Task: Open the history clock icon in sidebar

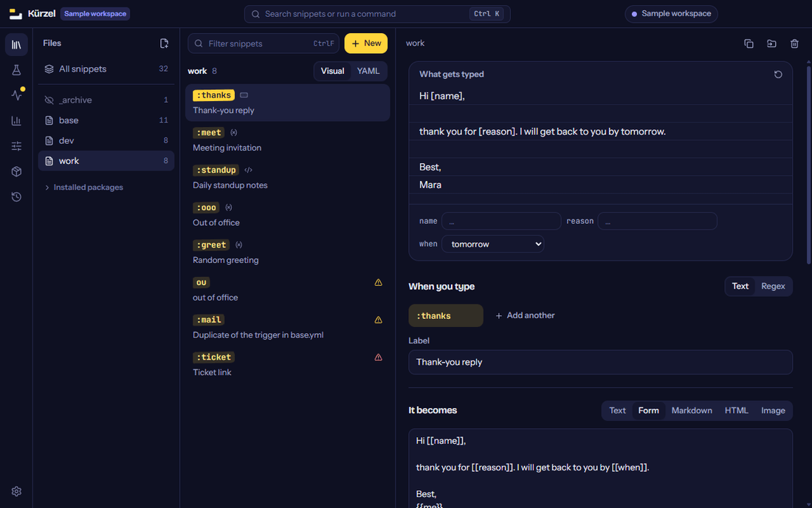Action: coord(16,197)
